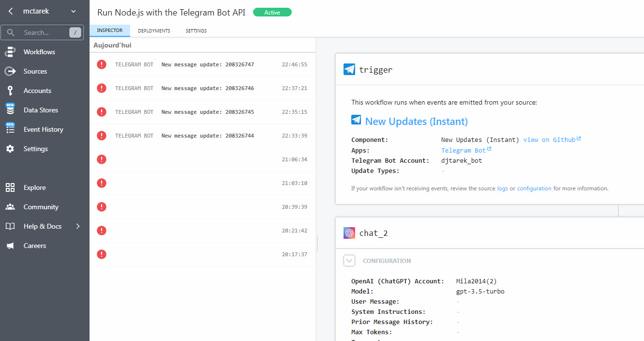Open Workflows in the sidebar

(39, 52)
